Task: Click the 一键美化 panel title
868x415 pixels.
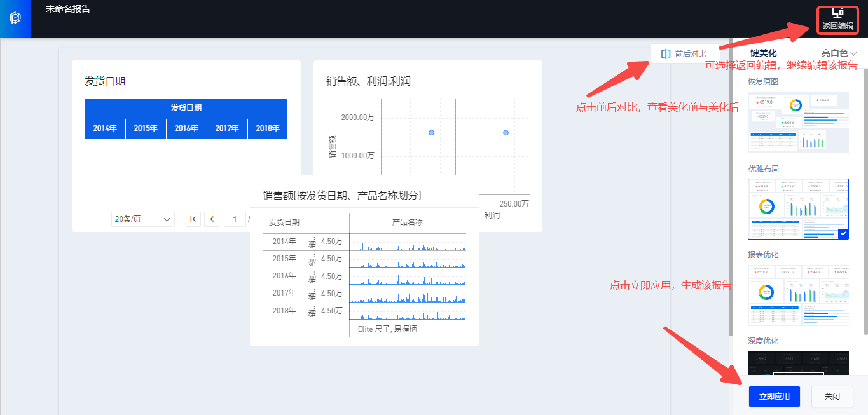Action: point(759,53)
